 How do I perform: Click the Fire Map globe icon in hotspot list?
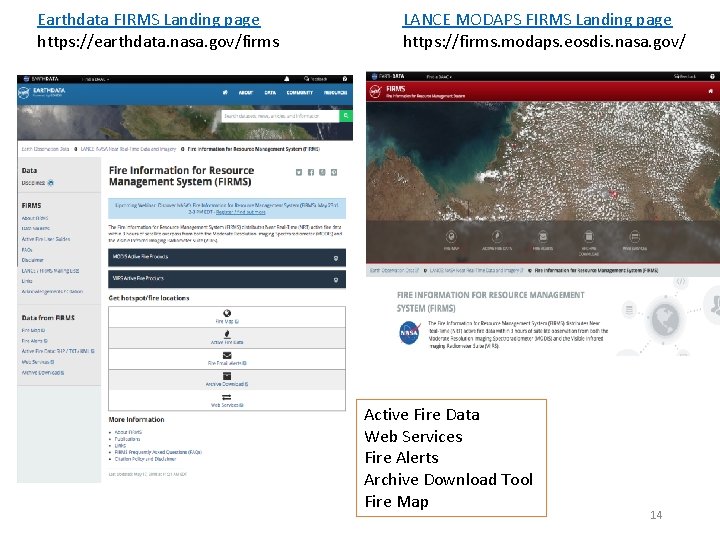click(x=227, y=314)
